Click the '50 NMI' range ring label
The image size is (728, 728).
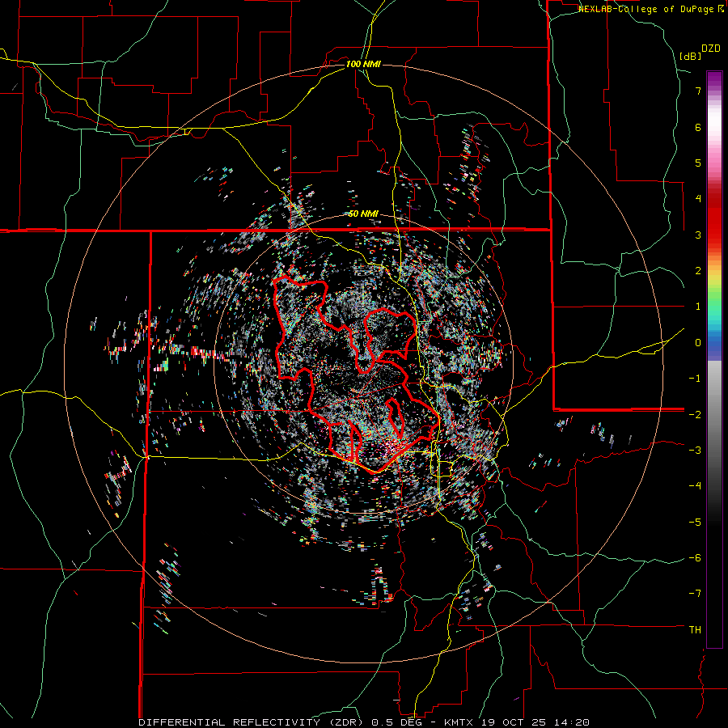363,214
